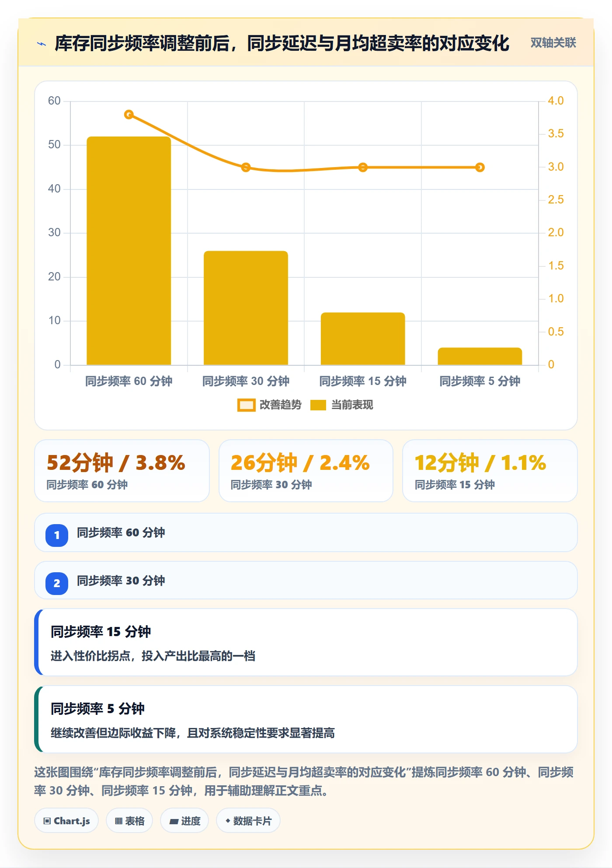The height and width of the screenshot is (868, 612).
Task: Click the trend line point above the 15 分钟 bar
Action: pyautogui.click(x=363, y=167)
